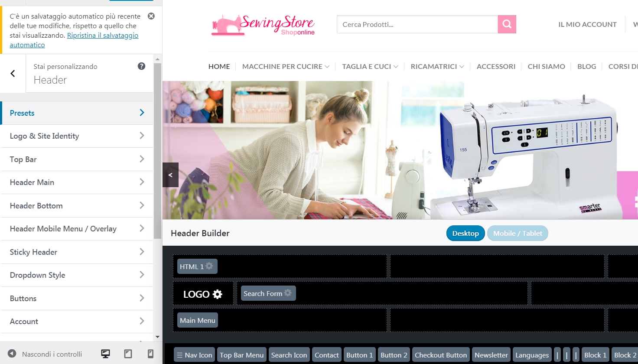This screenshot has height=364, width=638.
Task: Open Ricamatrici dropdown menu
Action: click(437, 66)
